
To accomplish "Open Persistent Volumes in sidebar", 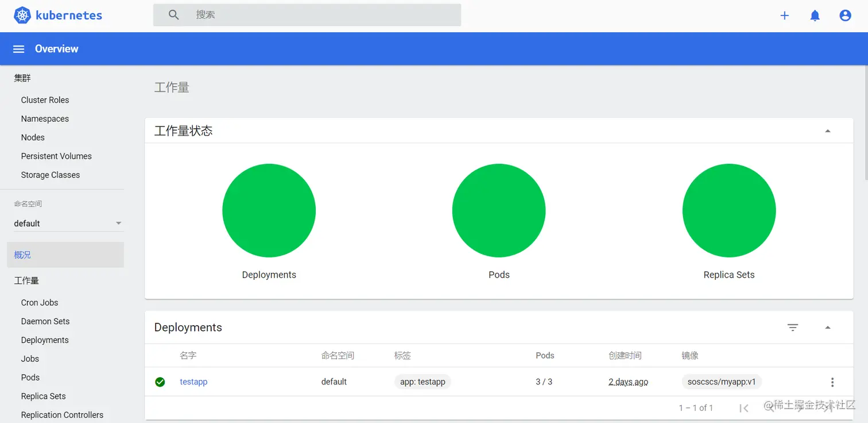I will tap(56, 156).
